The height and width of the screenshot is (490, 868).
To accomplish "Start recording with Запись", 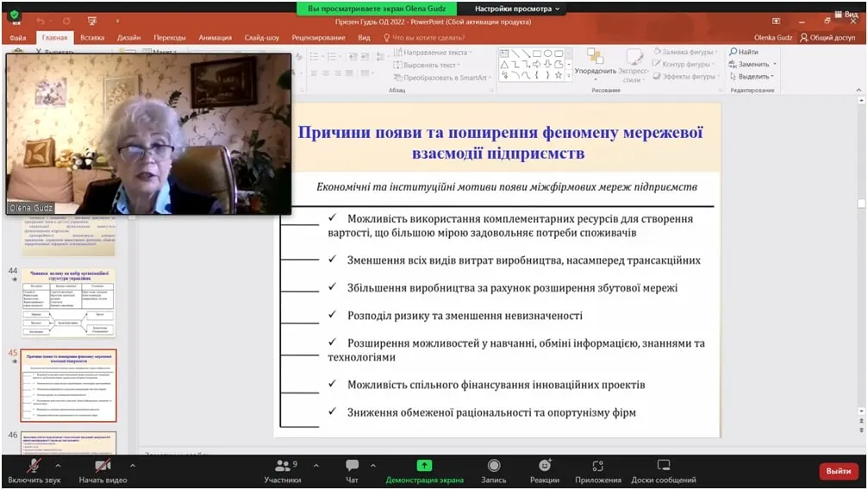I will tap(494, 471).
